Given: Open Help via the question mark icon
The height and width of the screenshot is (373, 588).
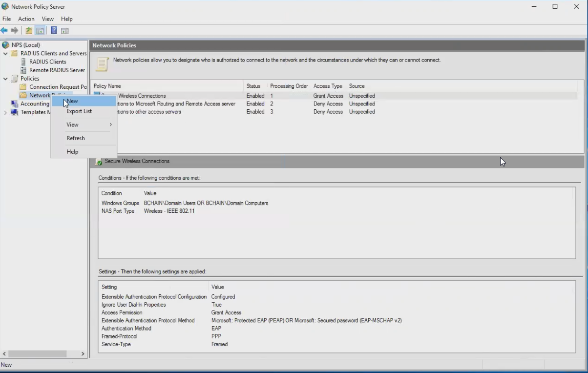Looking at the screenshot, I should pos(54,31).
